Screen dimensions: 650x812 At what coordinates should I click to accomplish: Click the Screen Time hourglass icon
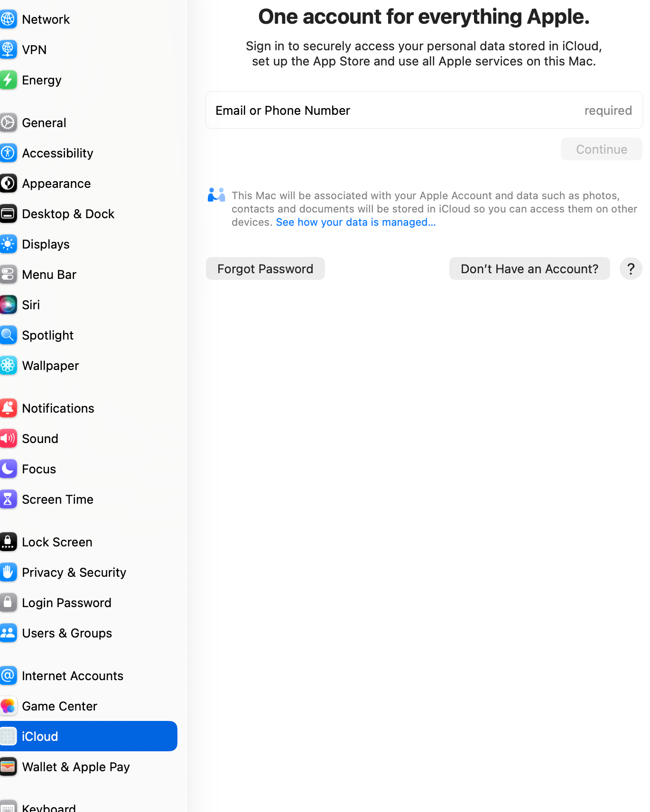[8, 499]
